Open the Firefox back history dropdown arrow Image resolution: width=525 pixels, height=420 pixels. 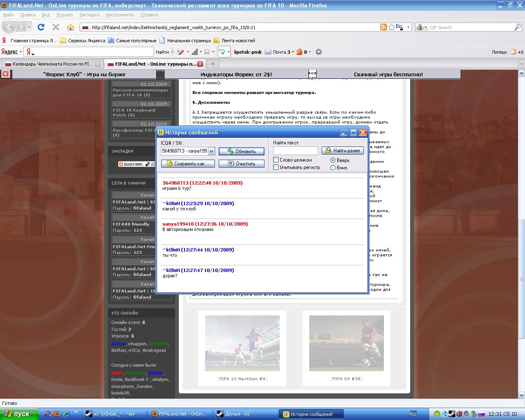click(30, 27)
